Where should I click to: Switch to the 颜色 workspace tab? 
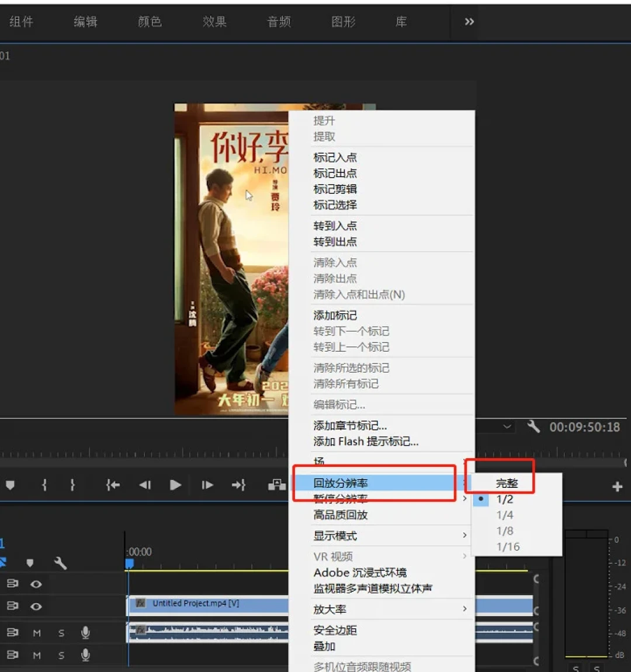[x=150, y=22]
